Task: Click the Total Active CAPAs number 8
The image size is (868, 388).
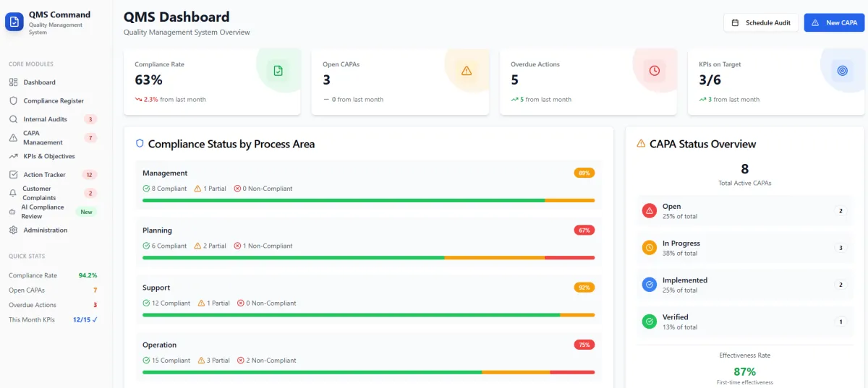Action: click(x=745, y=170)
